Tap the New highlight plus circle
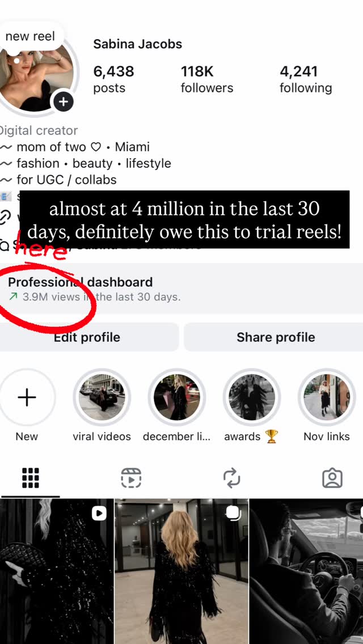This screenshot has height=644, width=363. click(x=27, y=397)
